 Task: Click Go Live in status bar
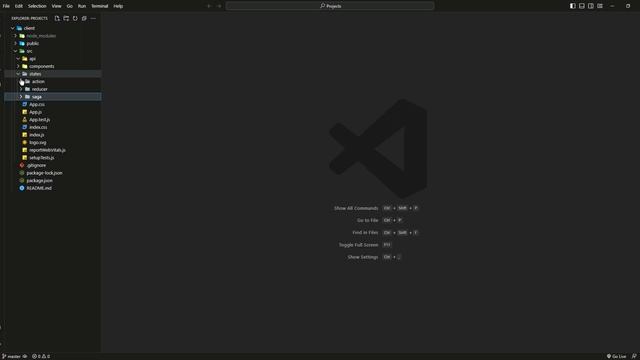[x=616, y=356]
